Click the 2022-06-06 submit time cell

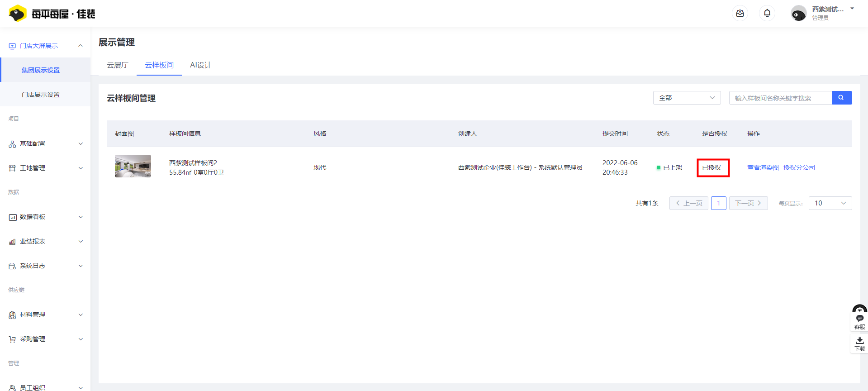tap(620, 167)
